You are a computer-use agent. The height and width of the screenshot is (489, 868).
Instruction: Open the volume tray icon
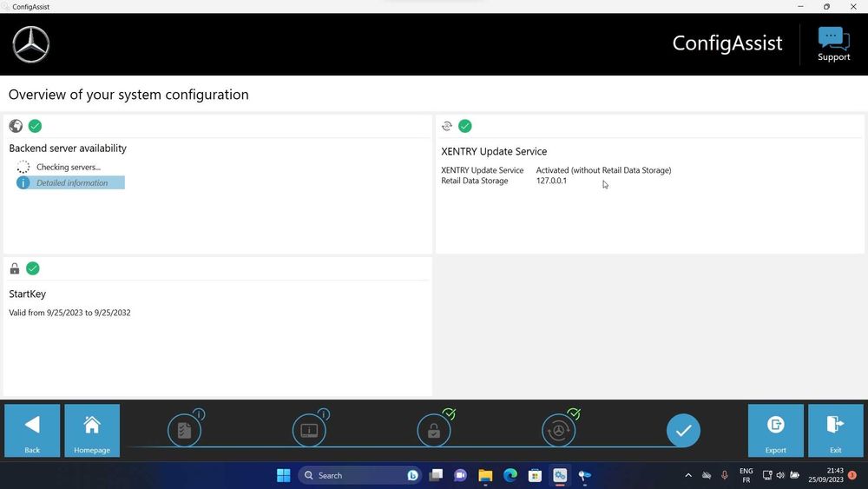click(780, 475)
